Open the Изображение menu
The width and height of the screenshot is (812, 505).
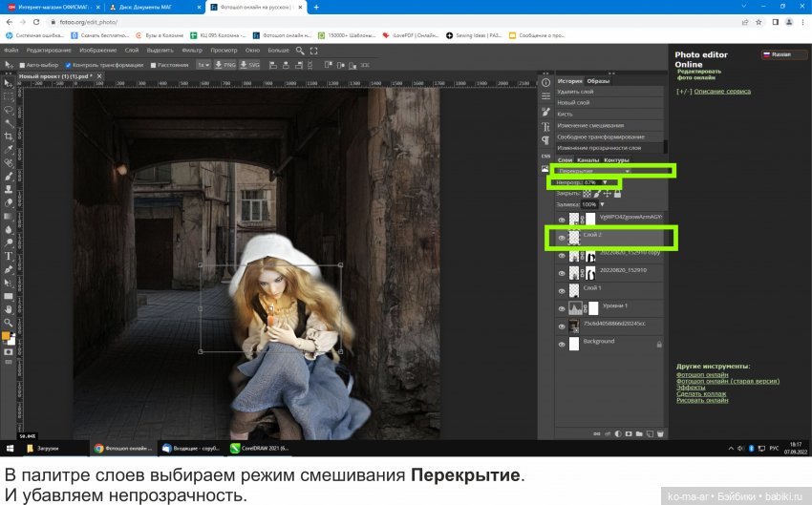[x=97, y=51]
